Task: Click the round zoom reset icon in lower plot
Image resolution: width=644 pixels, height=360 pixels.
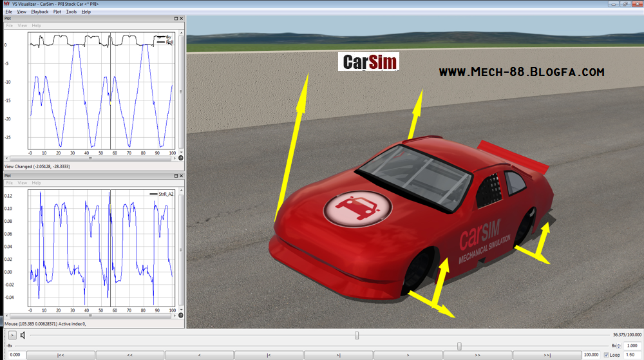Action: click(181, 316)
